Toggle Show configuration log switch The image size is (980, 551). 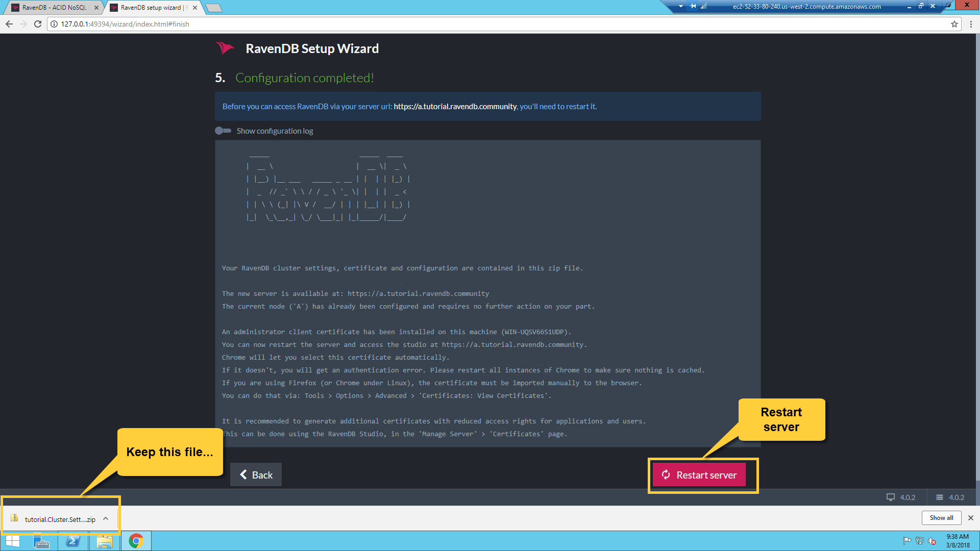[223, 131]
